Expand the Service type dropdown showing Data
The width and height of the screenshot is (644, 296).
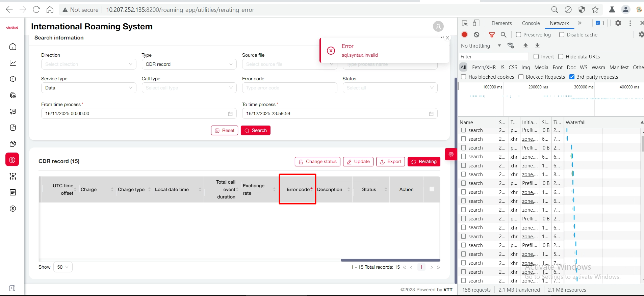click(x=88, y=88)
